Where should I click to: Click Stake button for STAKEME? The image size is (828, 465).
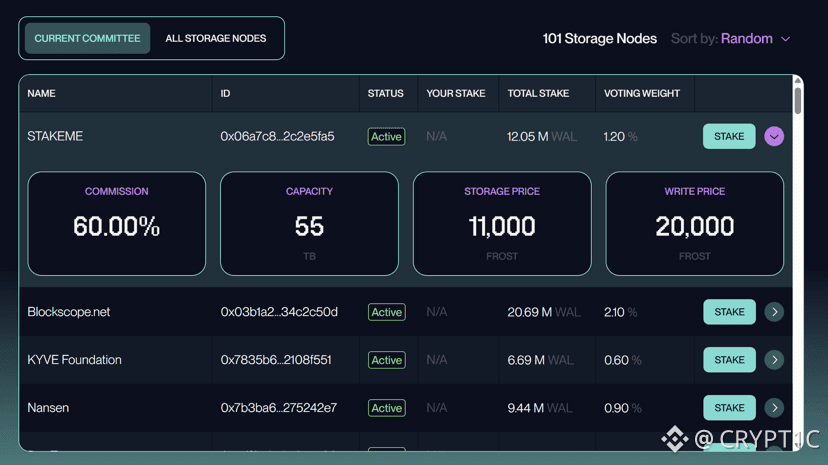click(729, 136)
